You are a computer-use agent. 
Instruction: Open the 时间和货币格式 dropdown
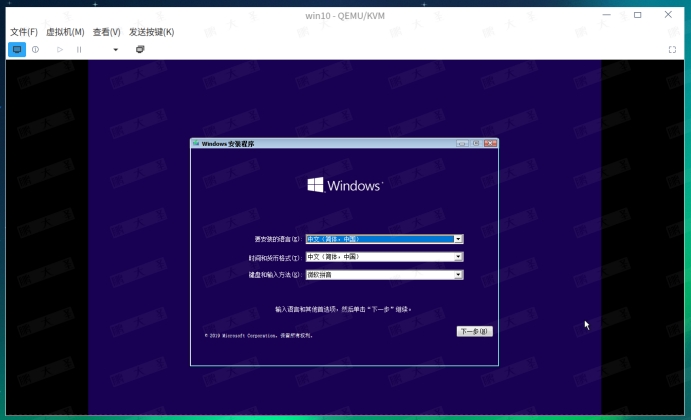[458, 257]
